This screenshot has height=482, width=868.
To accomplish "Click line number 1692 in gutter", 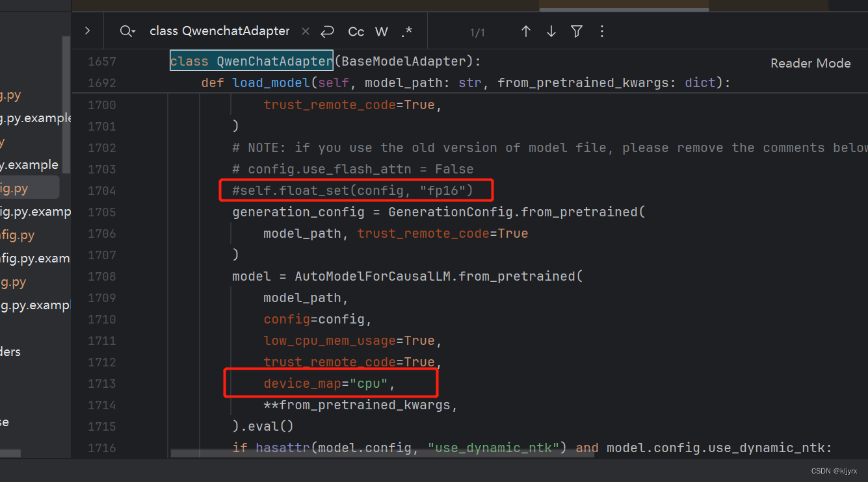I will click(x=102, y=83).
